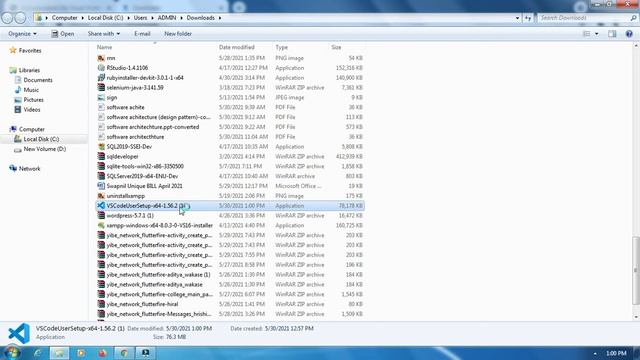This screenshot has width=640, height=360.
Task: Click sqlite-tools-win32-x86-3350500 archive icon
Action: (x=101, y=166)
